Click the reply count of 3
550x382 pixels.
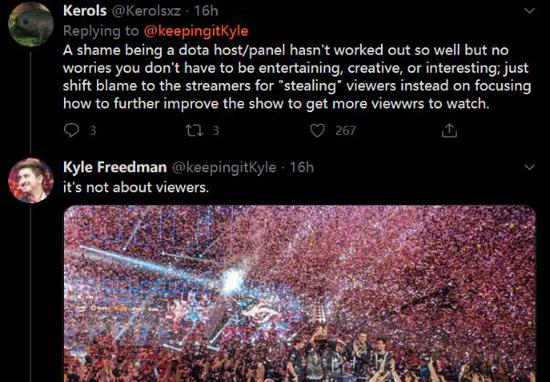(x=92, y=131)
